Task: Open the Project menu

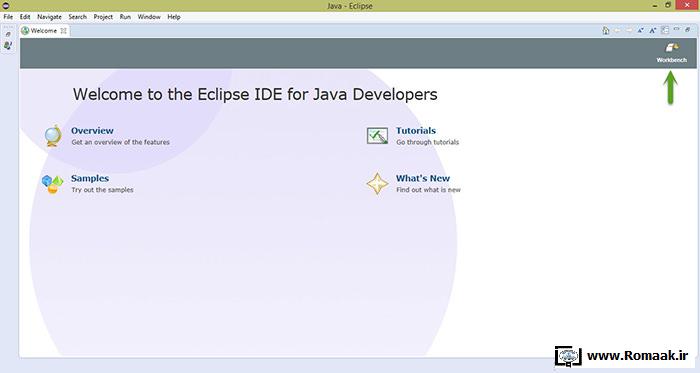Action: 103,17
